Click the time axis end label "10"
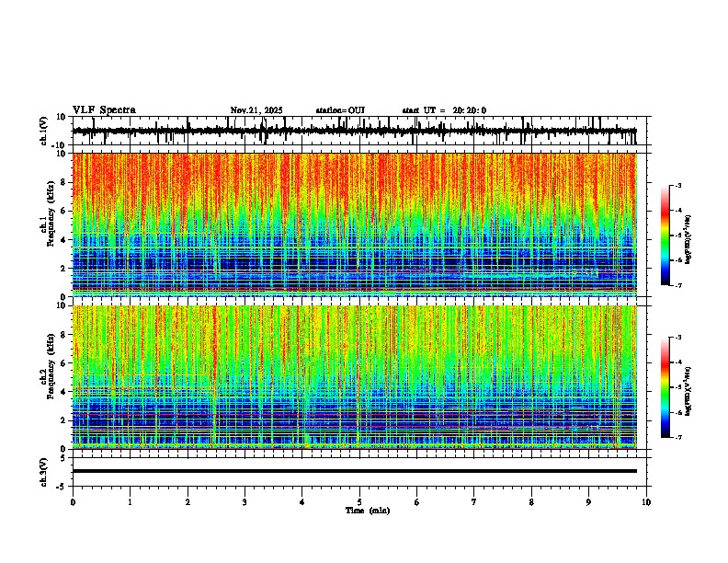The height and width of the screenshot is (563, 728). point(646,502)
